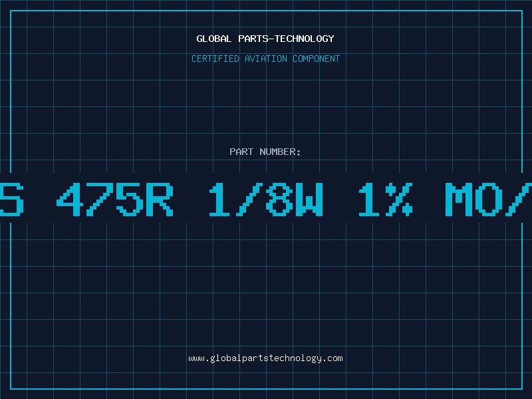Screen dimensions: 532x399
Task: Click the 475R value in part number
Action: (x=114, y=199)
